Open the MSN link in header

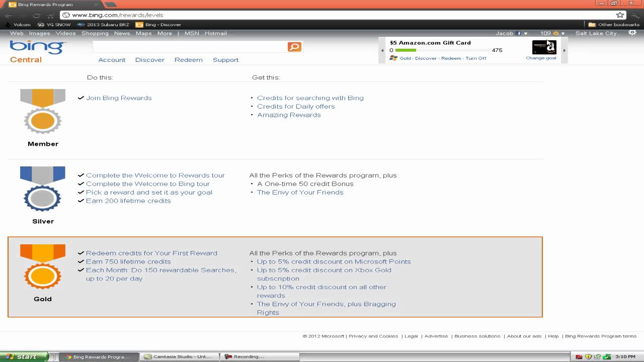click(x=192, y=33)
